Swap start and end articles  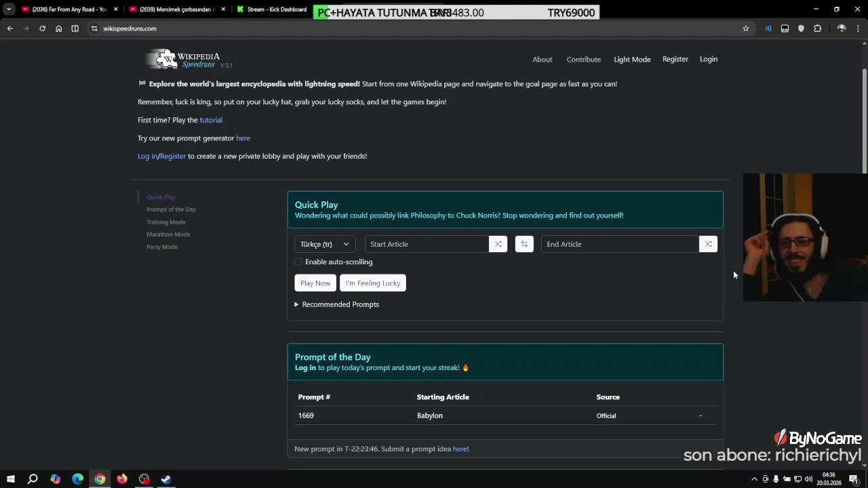tap(524, 244)
